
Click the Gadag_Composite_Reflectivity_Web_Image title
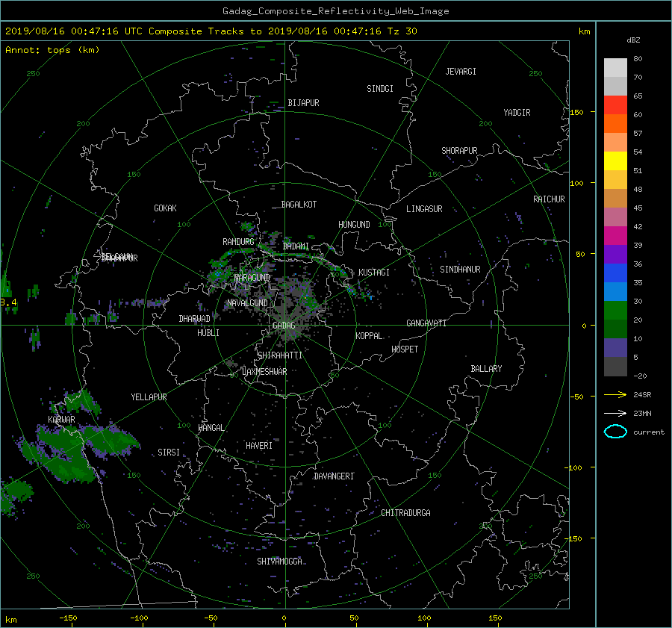(335, 11)
